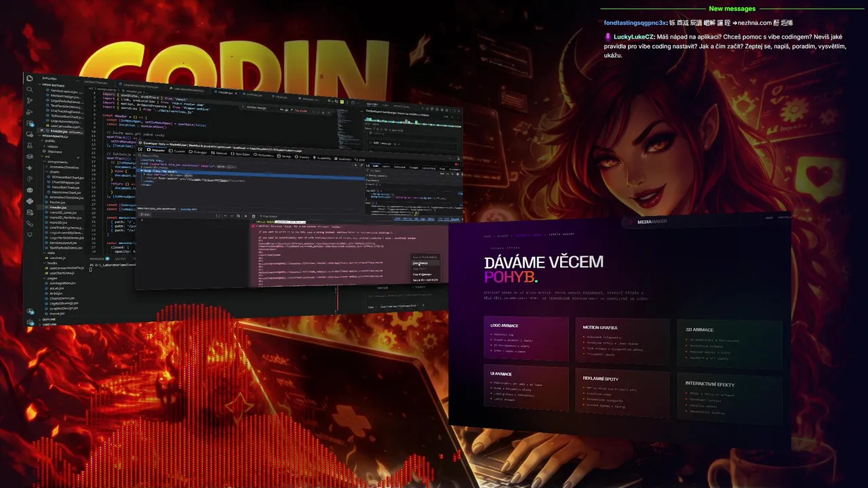Screen dimensions: 868x488
Task: Open the 3D ANIMACE service card
Action: (x=730, y=344)
